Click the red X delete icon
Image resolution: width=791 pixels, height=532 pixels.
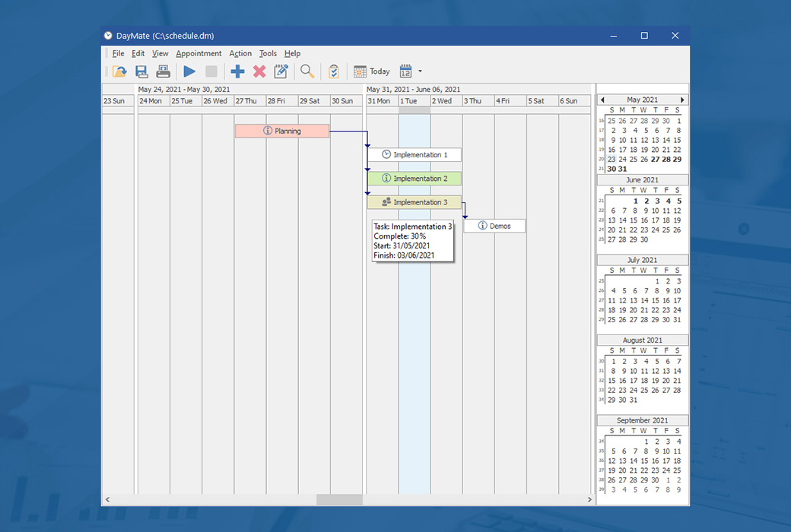[259, 71]
